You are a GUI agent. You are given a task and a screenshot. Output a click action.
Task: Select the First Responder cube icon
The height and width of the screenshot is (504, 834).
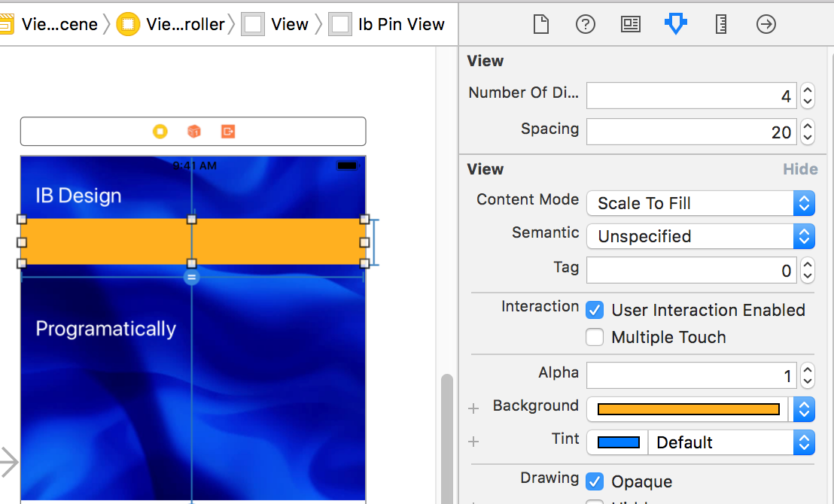point(194,132)
